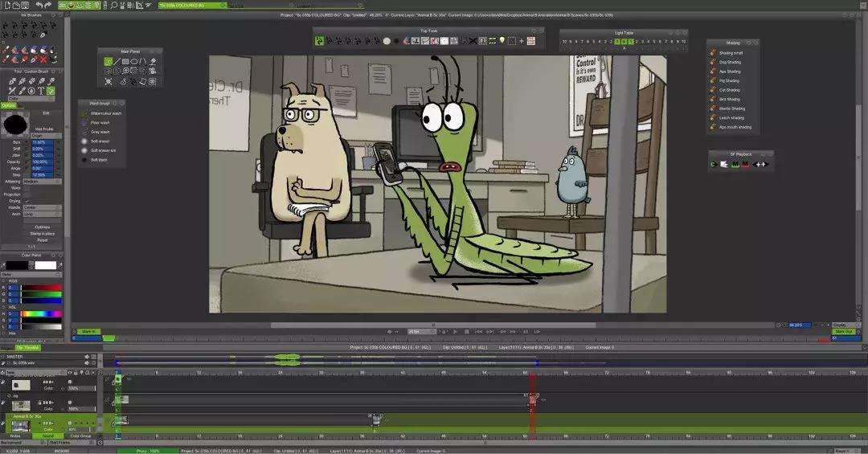The width and height of the screenshot is (868, 454).
Task: Click the save project disk icon
Action: point(25,5)
